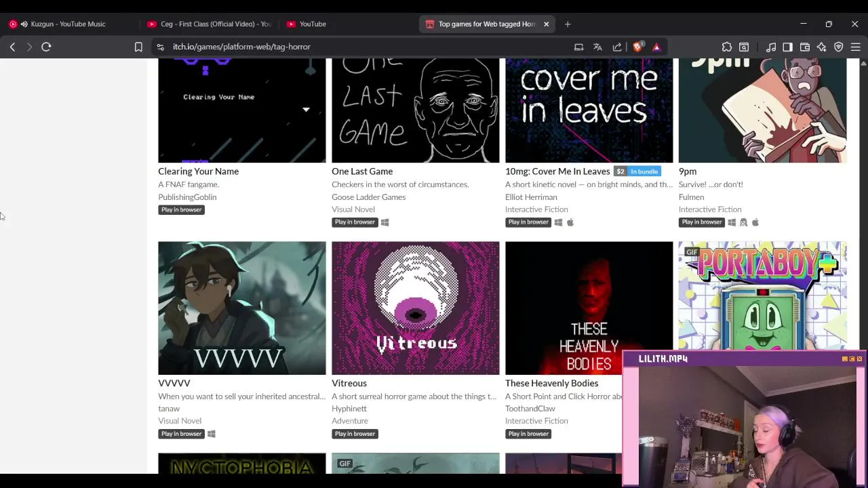The width and height of the screenshot is (868, 488).
Task: Click Play in browser under 9pm
Action: point(702,222)
